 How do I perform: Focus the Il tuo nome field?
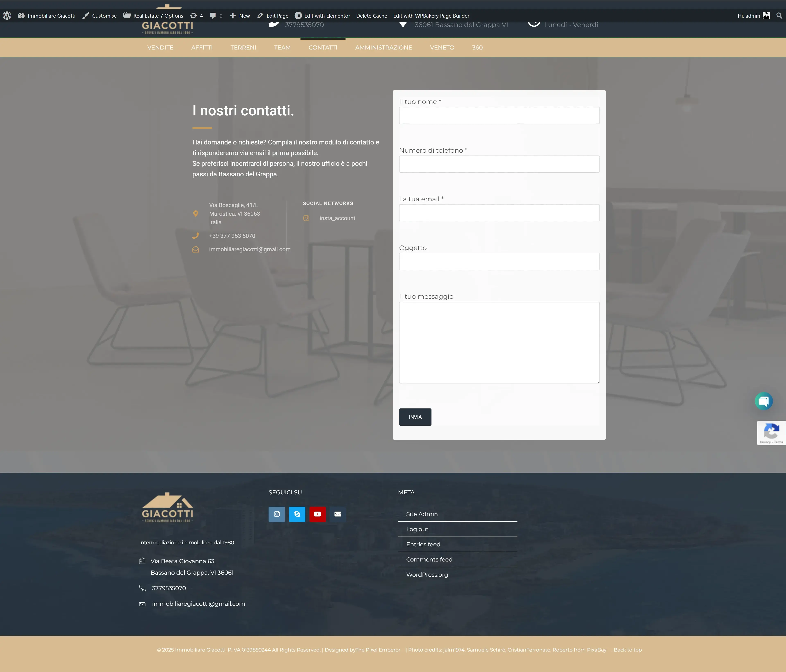click(499, 115)
